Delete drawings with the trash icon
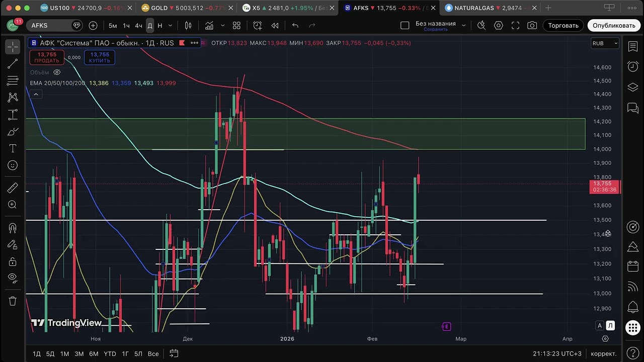This screenshot has height=362, width=644. coord(13,301)
